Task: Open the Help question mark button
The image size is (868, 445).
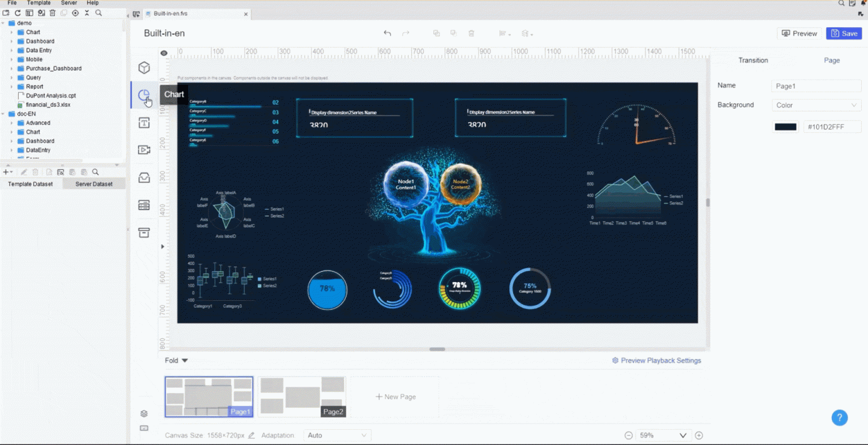Action: click(x=840, y=417)
